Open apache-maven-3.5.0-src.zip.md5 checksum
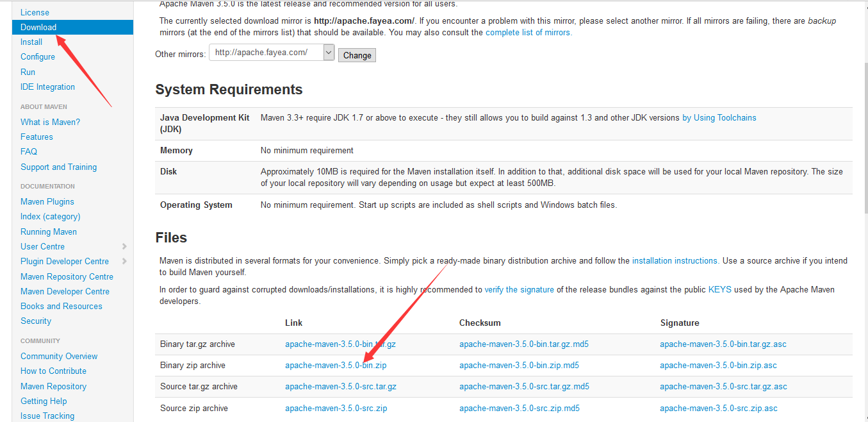This screenshot has height=422, width=868. [x=520, y=408]
